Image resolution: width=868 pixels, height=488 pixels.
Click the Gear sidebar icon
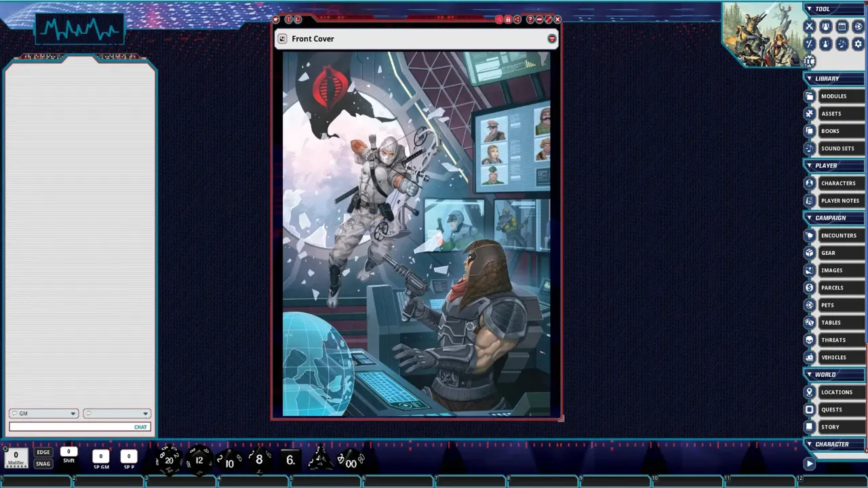coord(809,253)
